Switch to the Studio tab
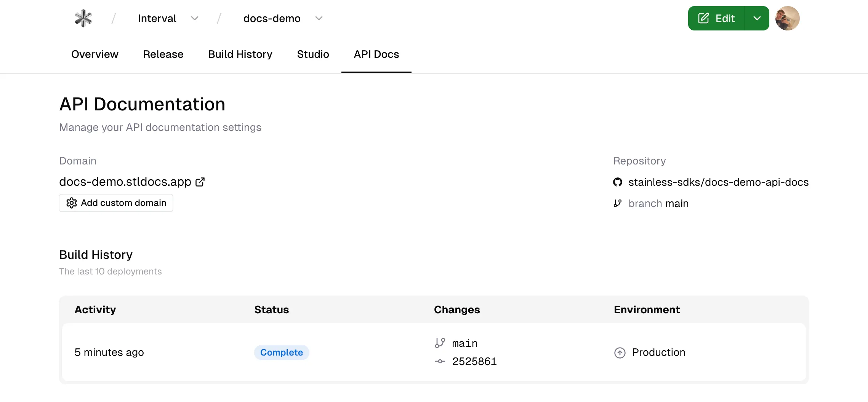 [313, 54]
